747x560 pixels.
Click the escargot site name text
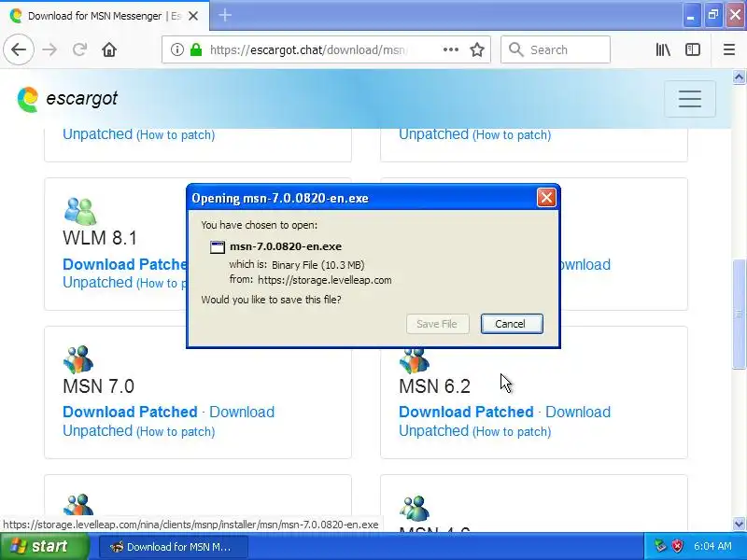[x=82, y=98]
